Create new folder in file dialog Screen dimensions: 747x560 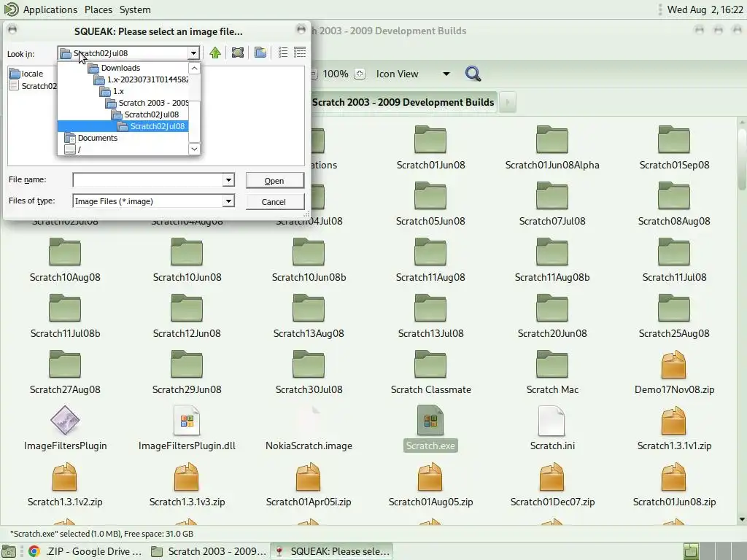pos(260,52)
